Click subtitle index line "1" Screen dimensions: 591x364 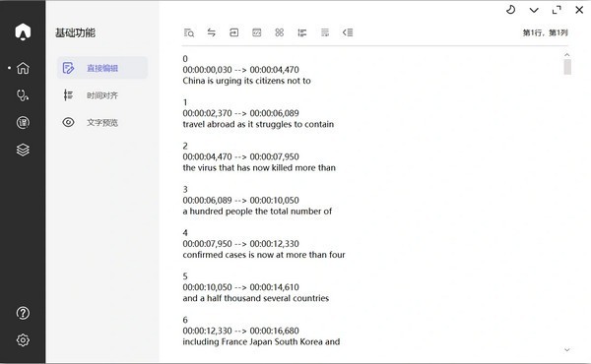[x=185, y=102]
